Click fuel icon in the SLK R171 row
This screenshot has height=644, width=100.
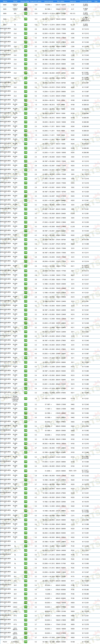(x=26, y=581)
